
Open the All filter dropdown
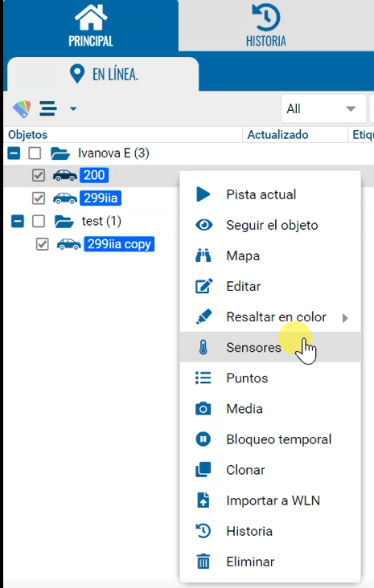[x=323, y=108]
